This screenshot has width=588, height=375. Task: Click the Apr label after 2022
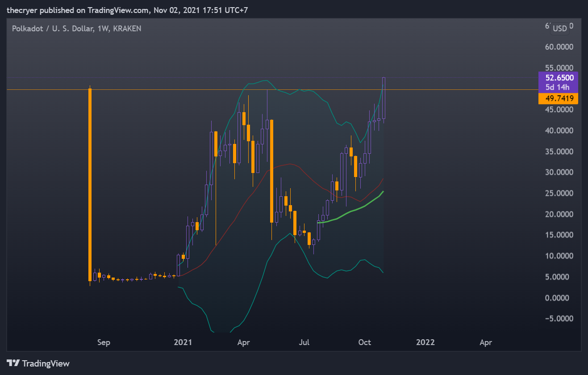486,343
